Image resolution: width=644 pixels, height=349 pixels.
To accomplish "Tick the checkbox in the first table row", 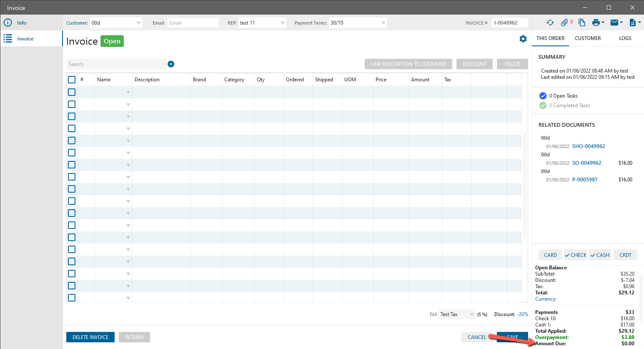I will pos(72,92).
